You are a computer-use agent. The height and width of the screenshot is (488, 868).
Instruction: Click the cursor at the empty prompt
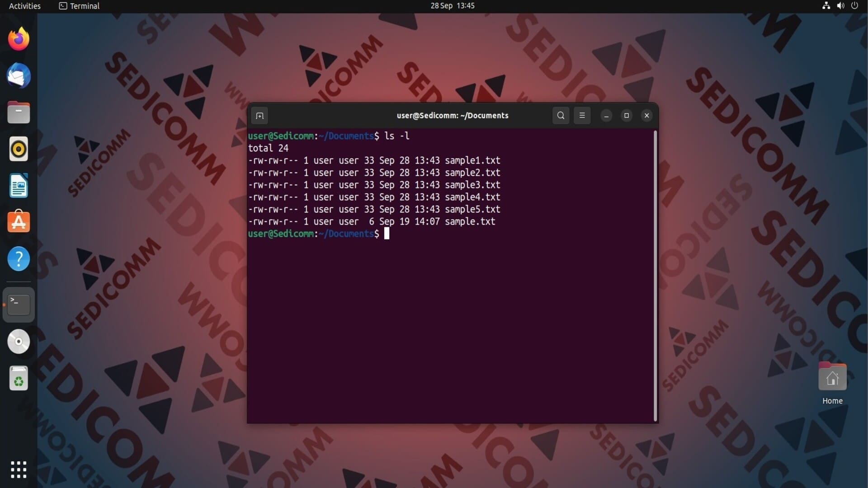[387, 234]
